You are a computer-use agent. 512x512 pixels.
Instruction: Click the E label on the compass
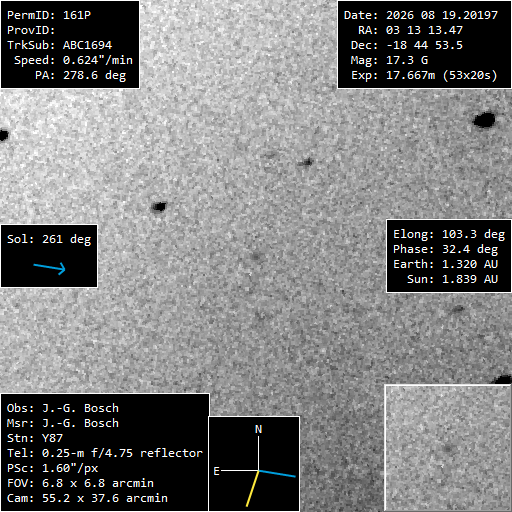(216, 471)
